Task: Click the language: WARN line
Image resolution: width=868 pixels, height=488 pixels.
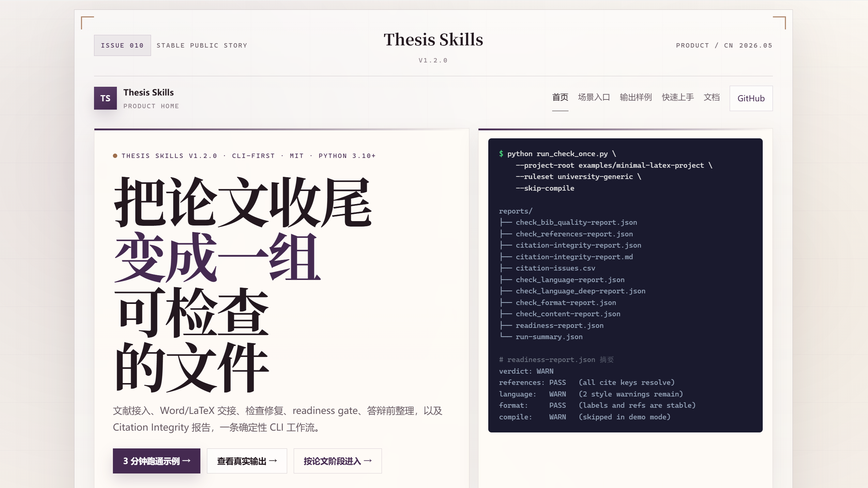Action: (591, 394)
